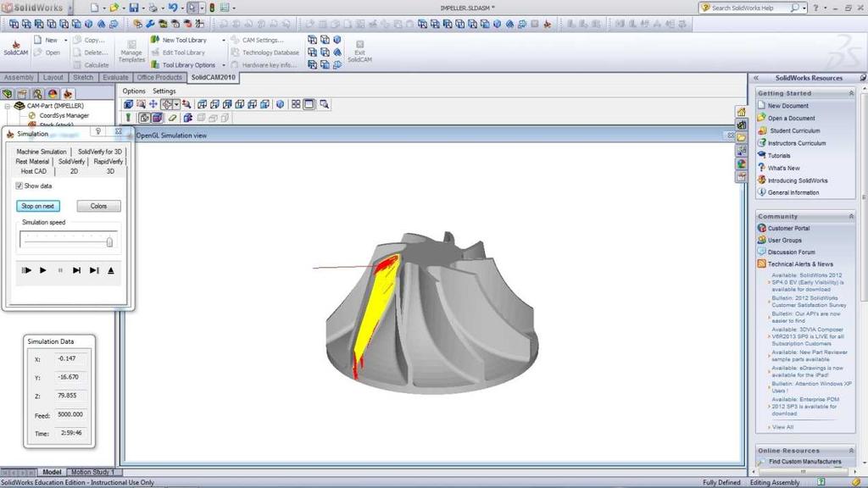
Task: Click the green tool display icon
Action: (x=128, y=117)
